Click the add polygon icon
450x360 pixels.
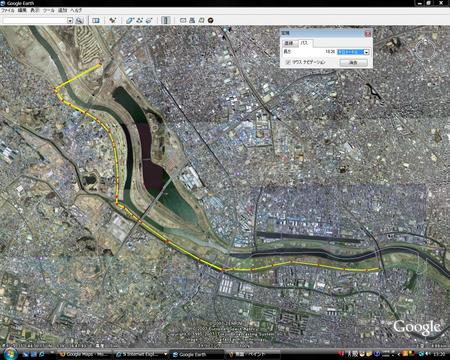pos(130,20)
